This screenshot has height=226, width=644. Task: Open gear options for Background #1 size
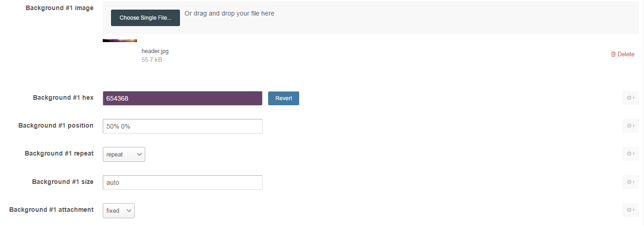click(630, 182)
